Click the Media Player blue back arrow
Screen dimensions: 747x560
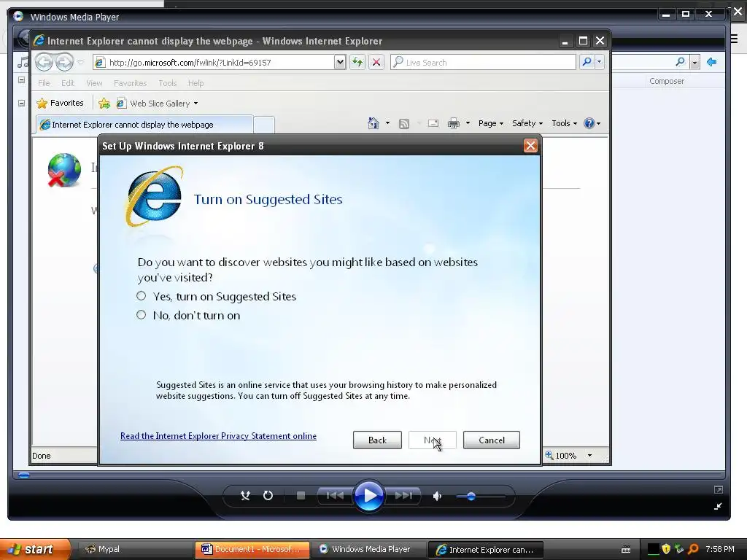point(712,62)
